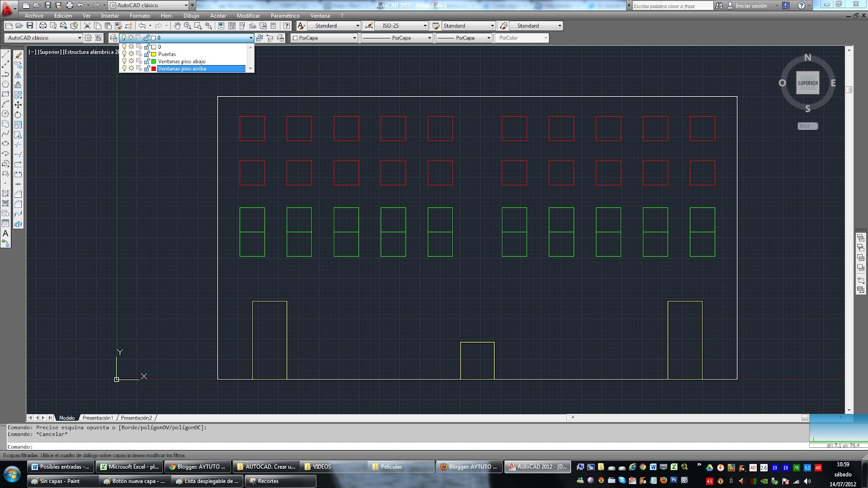Select the Erase modify tool
Image resolution: width=868 pixels, height=488 pixels.
click(x=18, y=55)
